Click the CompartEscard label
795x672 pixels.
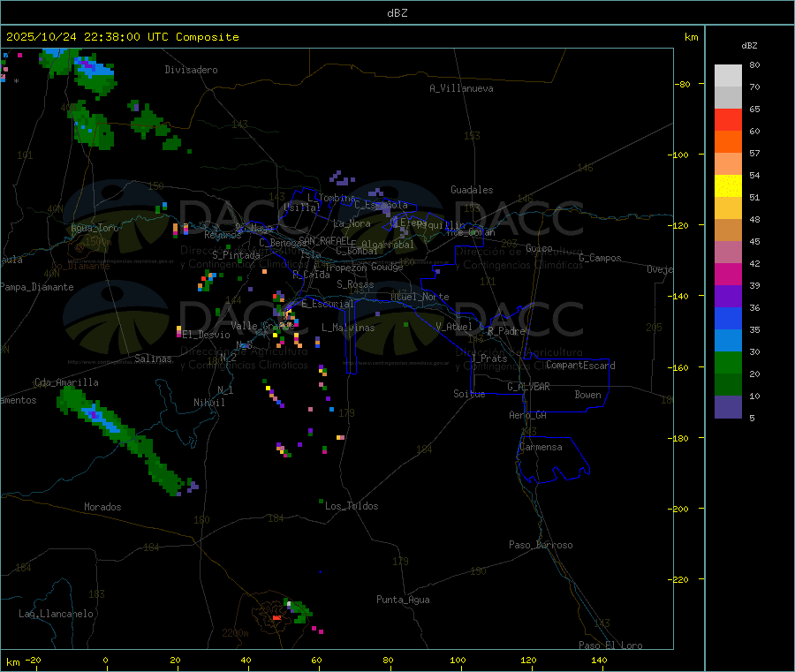(x=580, y=366)
